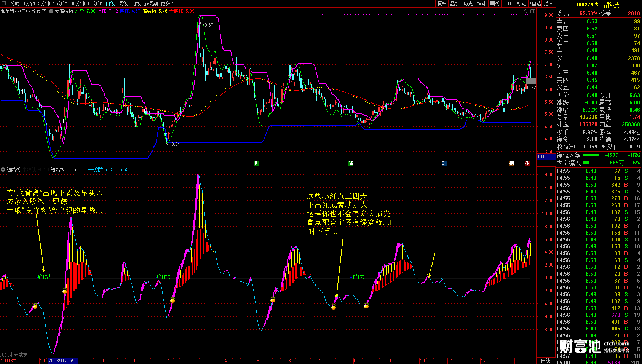Click the 委比 value 62.53%
The width and height of the screenshot is (642, 364).
click(x=588, y=13)
